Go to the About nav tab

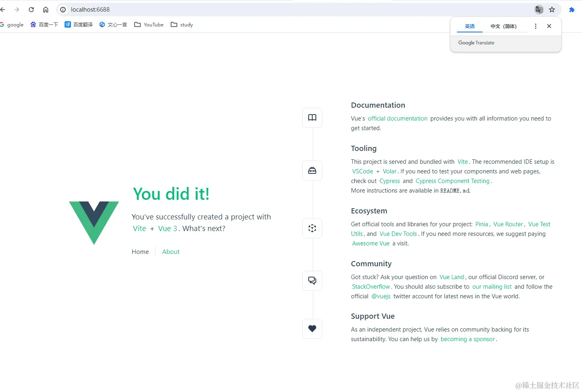[x=171, y=252]
